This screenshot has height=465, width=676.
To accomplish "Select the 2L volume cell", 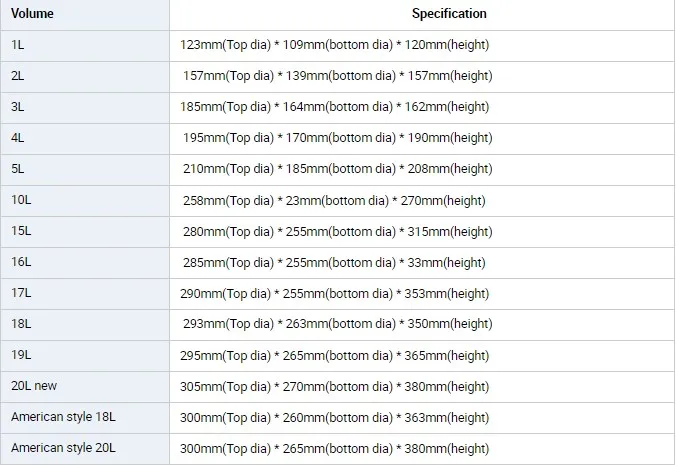I will click(x=18, y=76).
